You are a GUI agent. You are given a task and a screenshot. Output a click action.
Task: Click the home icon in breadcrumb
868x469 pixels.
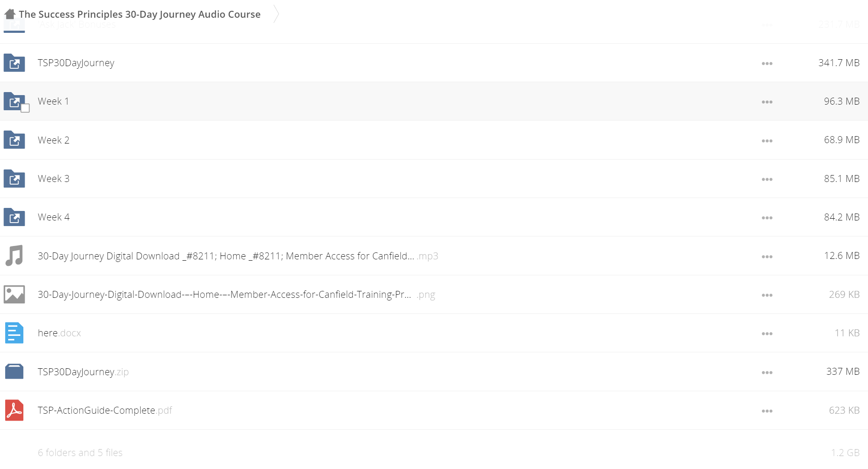pos(10,14)
